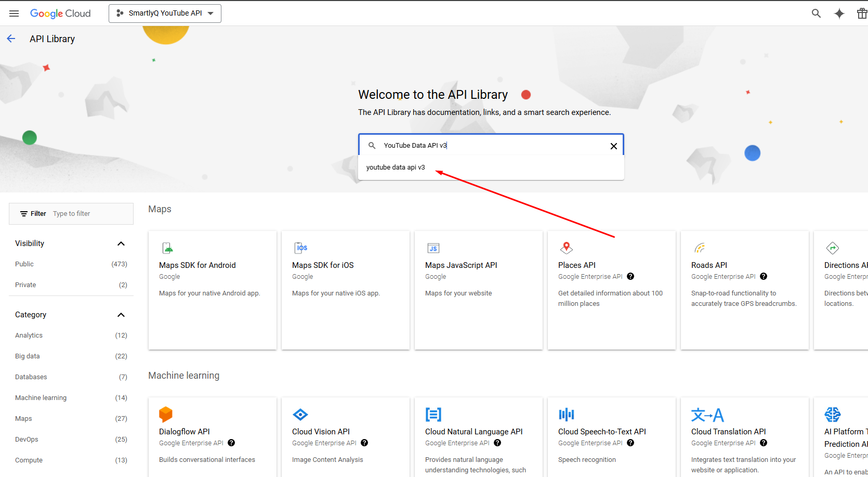Click the magnifier icon in search box

pos(372,146)
